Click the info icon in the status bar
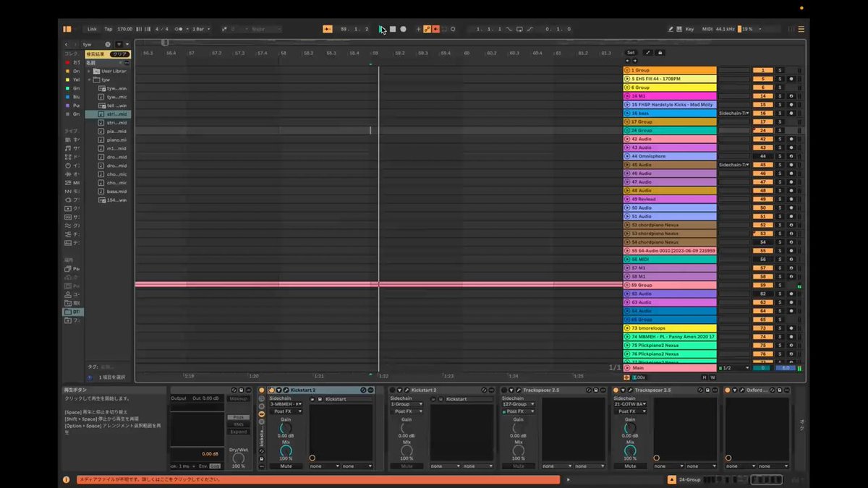This screenshot has height=488, width=868. (67, 479)
